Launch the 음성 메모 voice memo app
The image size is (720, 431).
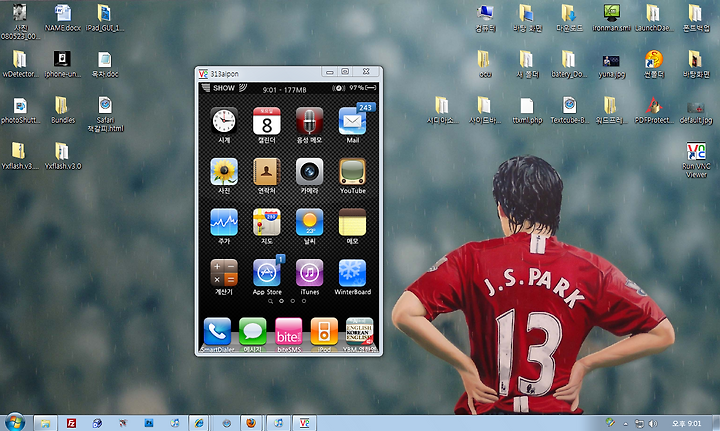(309, 121)
